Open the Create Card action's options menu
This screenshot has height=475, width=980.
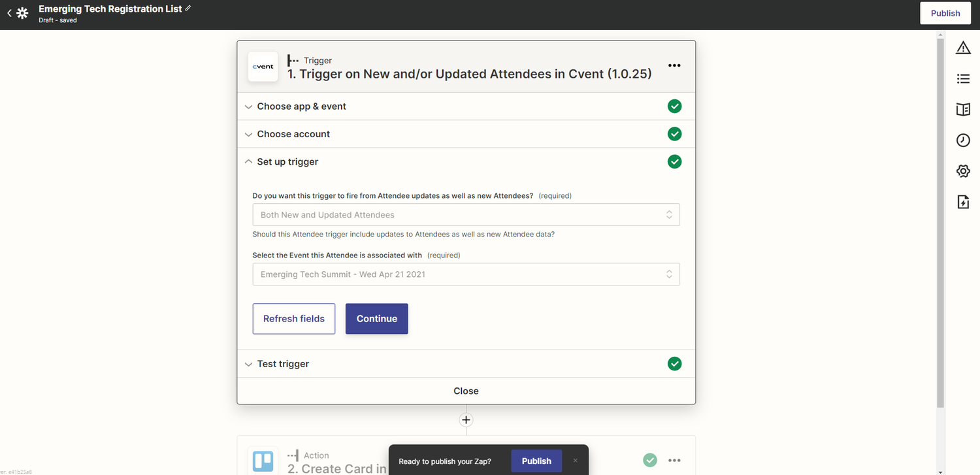pos(674,460)
